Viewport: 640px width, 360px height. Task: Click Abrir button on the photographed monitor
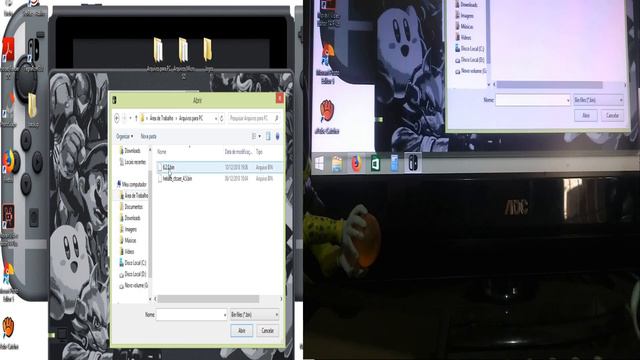point(586,116)
